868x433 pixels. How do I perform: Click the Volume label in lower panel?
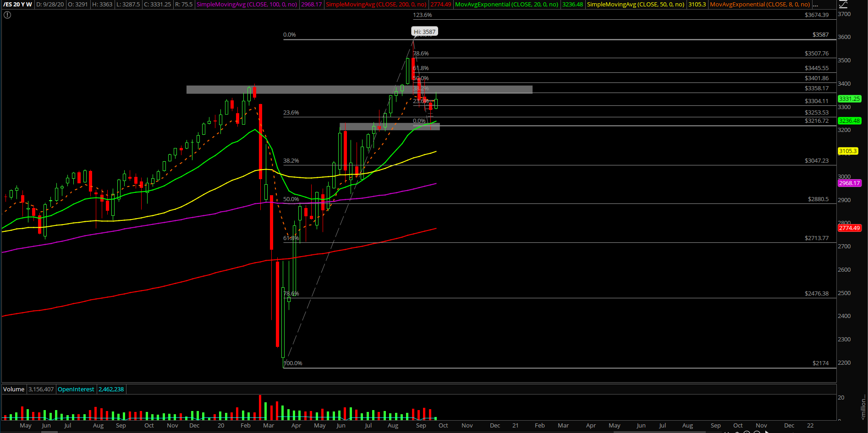14,389
